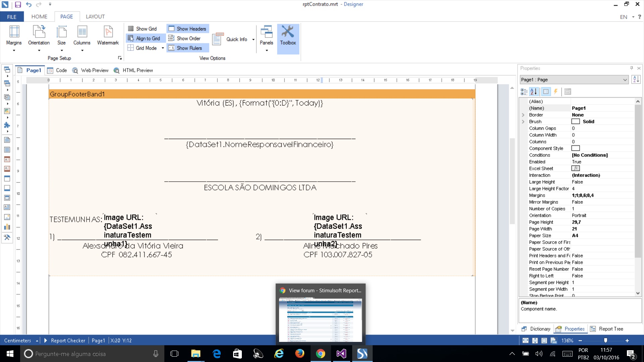This screenshot has width=644, height=362.
Task: Click the Save icon in title bar
Action: [x=18, y=5]
